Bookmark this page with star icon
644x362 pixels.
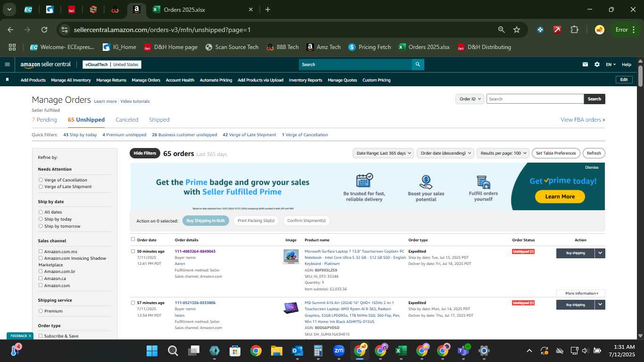click(x=517, y=30)
